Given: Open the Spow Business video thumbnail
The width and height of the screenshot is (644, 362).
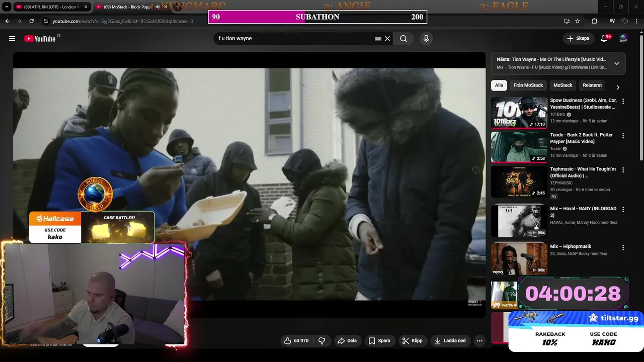Looking at the screenshot, I should [519, 113].
